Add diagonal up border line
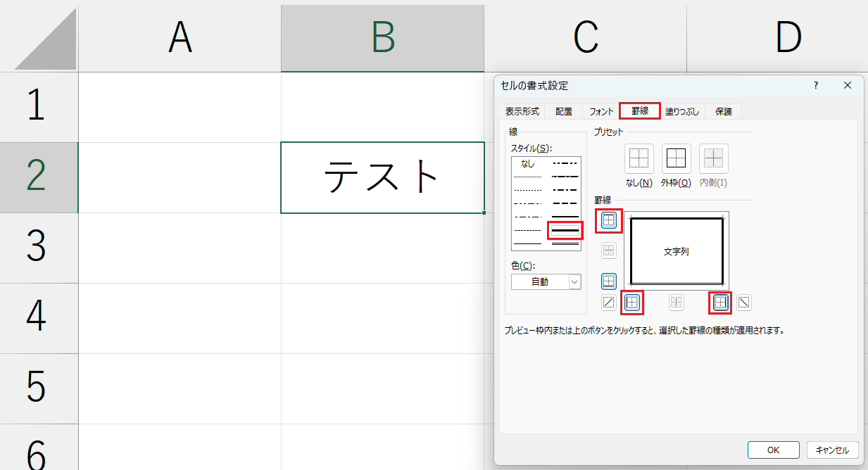 coord(609,303)
